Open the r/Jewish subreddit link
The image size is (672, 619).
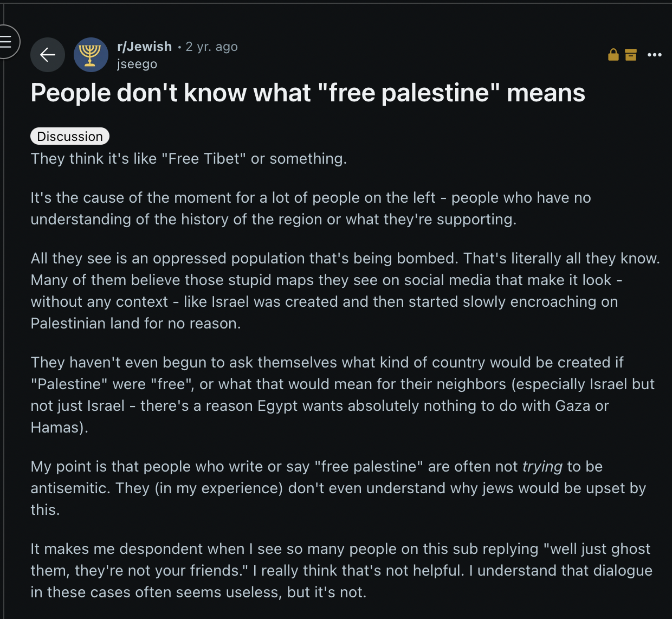144,47
